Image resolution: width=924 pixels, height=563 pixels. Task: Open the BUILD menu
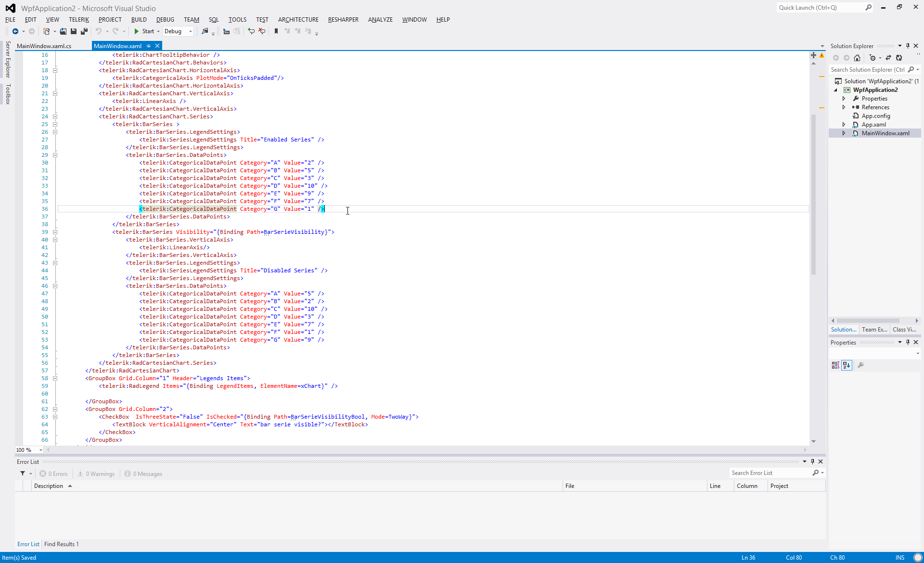139,20
